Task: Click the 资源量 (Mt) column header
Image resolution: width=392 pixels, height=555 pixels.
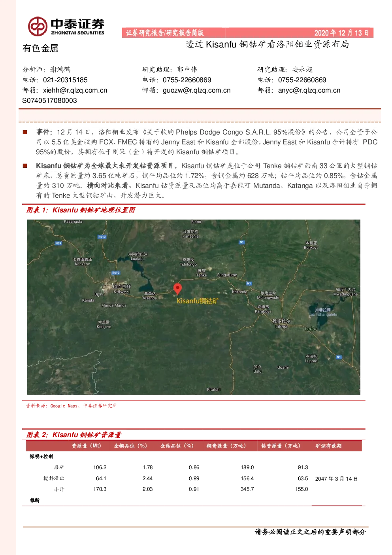Action: click(x=86, y=446)
